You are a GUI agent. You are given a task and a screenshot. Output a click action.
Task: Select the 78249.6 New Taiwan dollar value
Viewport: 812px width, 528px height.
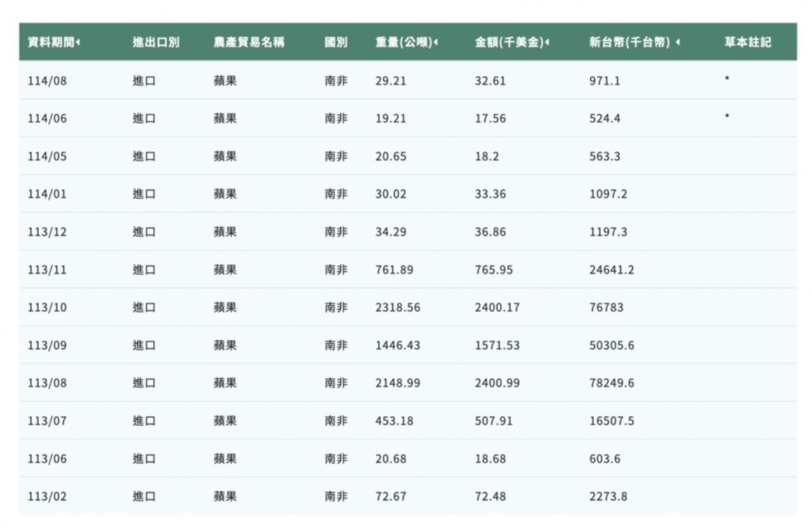(x=611, y=383)
